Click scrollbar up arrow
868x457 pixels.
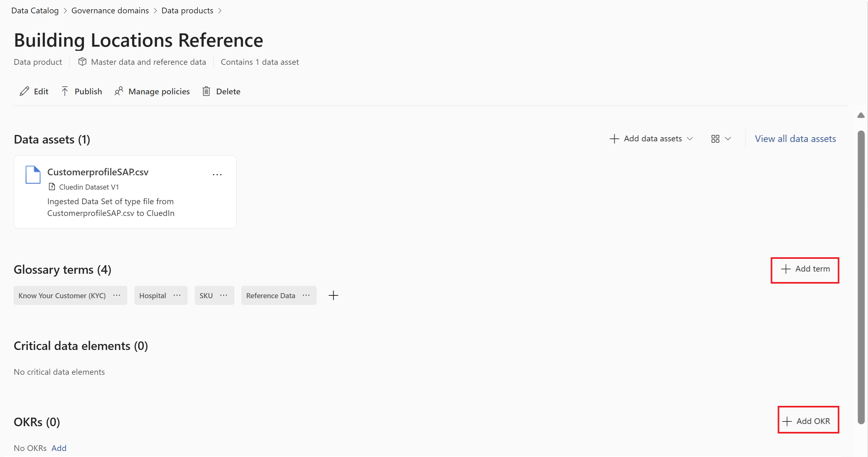(x=861, y=115)
